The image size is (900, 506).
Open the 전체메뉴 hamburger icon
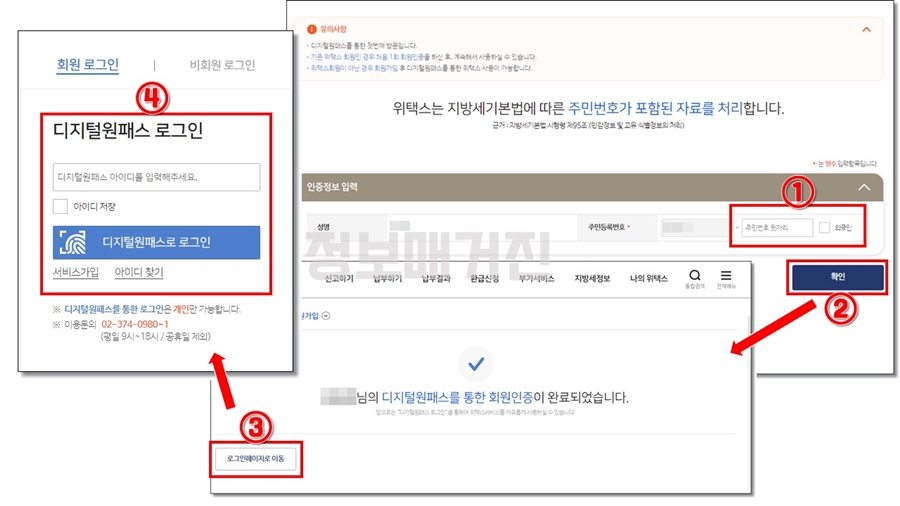pos(726,275)
